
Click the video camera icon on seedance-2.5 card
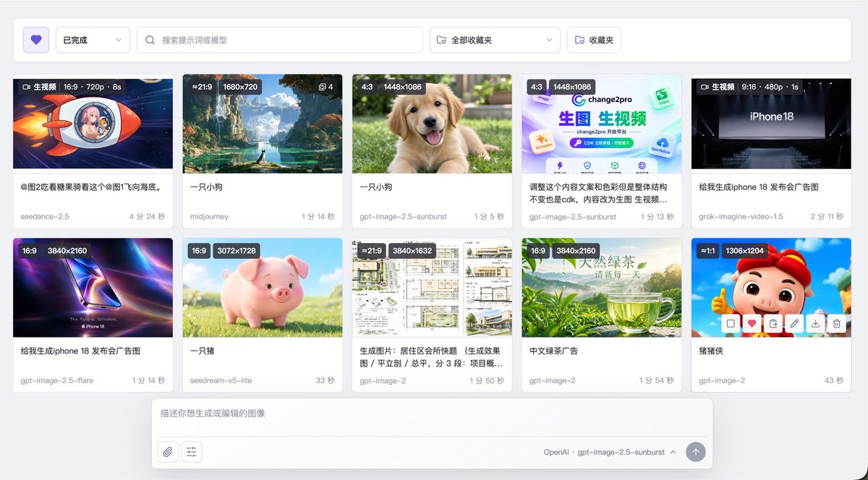[26, 87]
